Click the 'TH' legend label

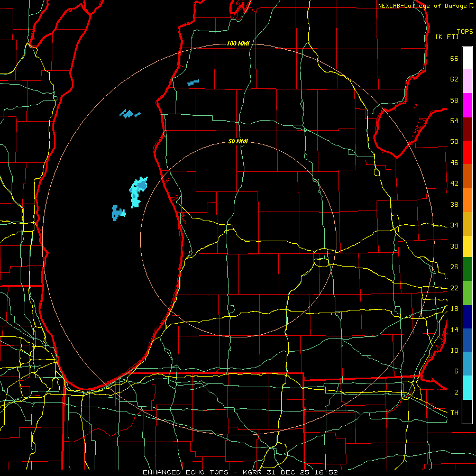[x=454, y=413]
